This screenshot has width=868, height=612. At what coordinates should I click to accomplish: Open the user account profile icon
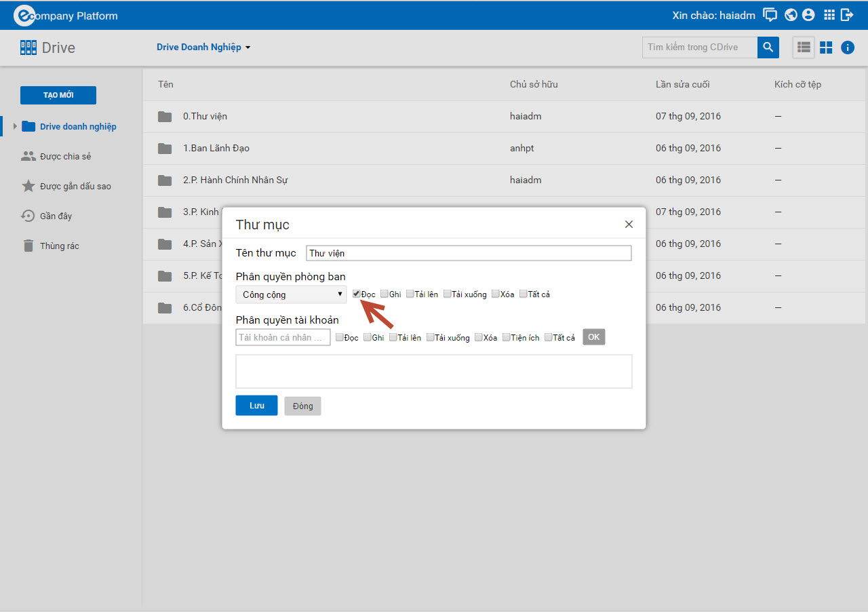click(808, 15)
